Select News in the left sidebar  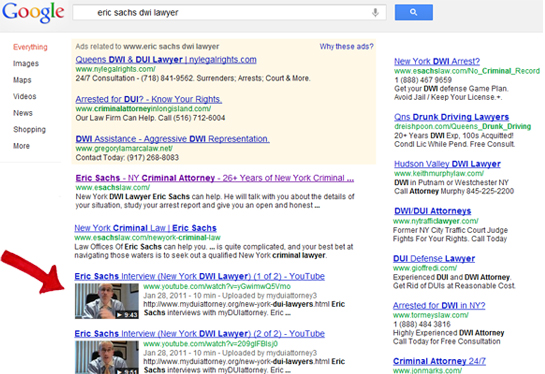coord(23,113)
